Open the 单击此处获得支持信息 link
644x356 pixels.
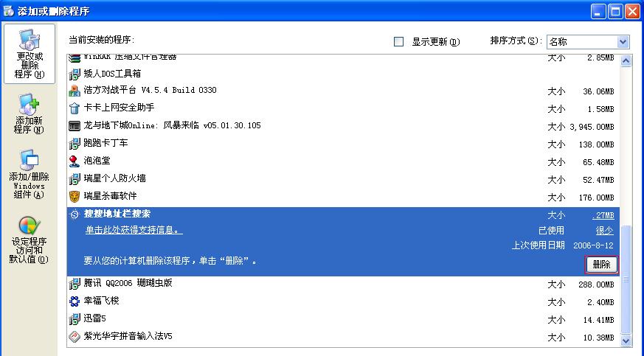[134, 230]
